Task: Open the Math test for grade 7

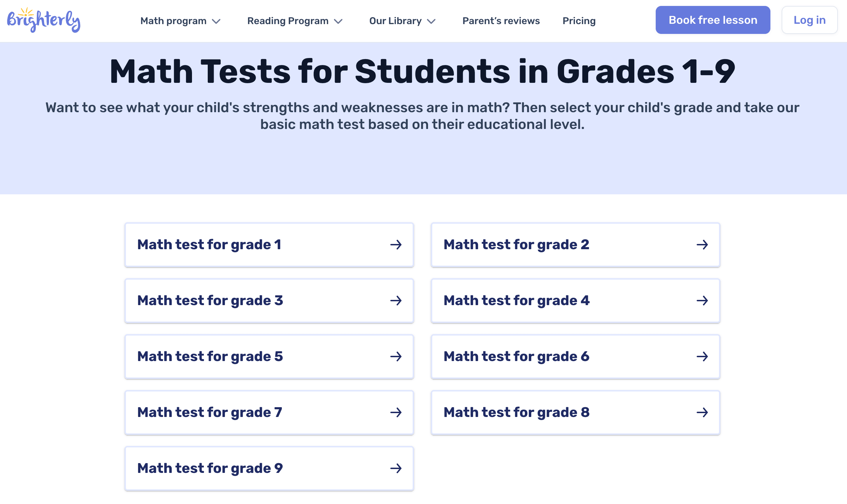Action: (269, 412)
